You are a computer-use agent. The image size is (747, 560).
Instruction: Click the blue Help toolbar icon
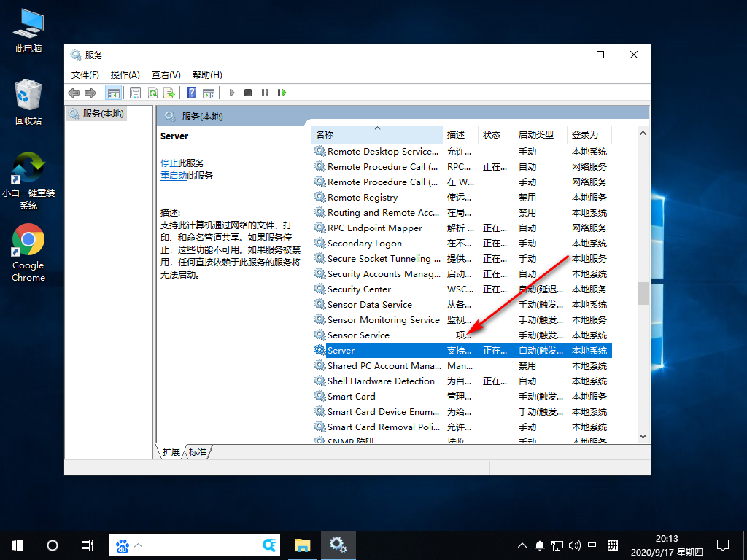pos(191,93)
